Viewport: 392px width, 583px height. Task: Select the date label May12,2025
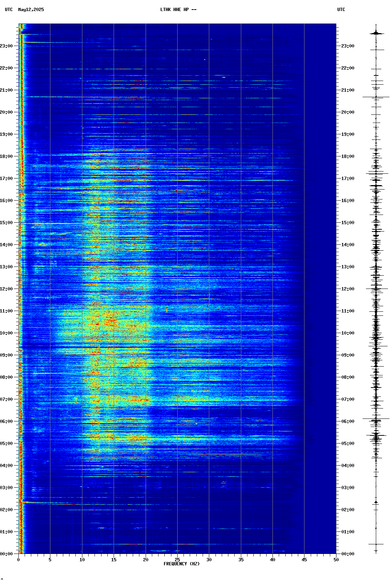(x=31, y=10)
